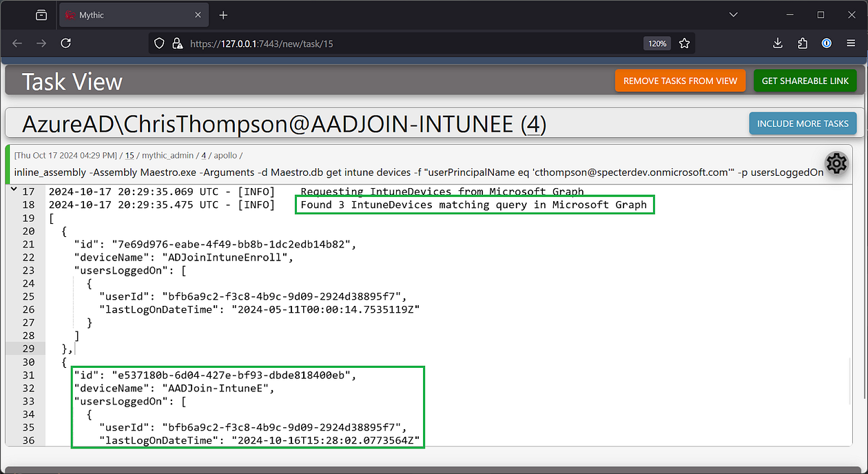Select the Mythic tab
This screenshot has height=474, width=868.
click(x=134, y=15)
